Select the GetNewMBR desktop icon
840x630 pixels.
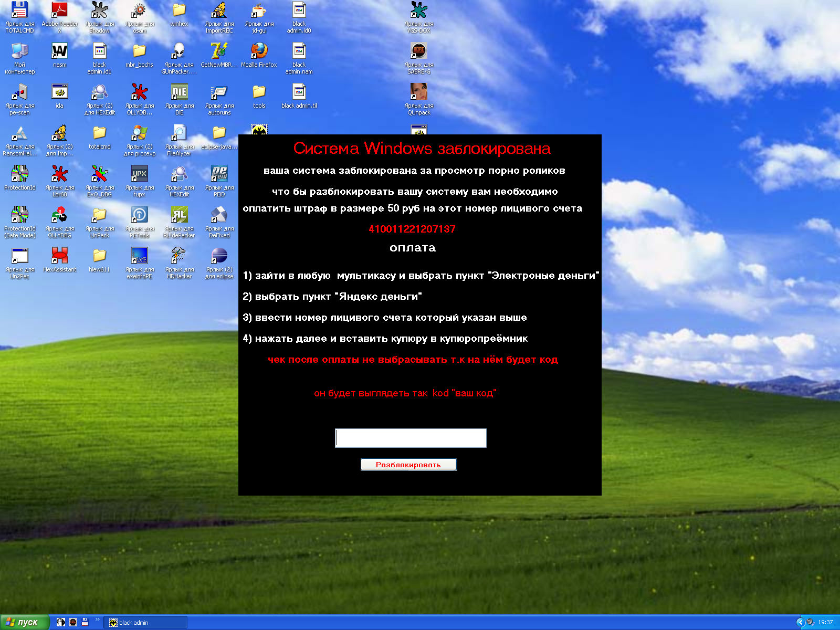[219, 50]
